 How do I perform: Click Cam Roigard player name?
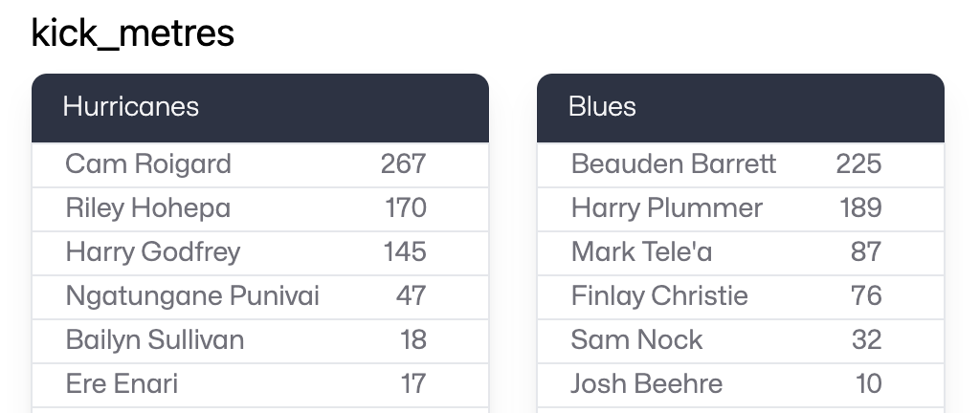coord(148,164)
